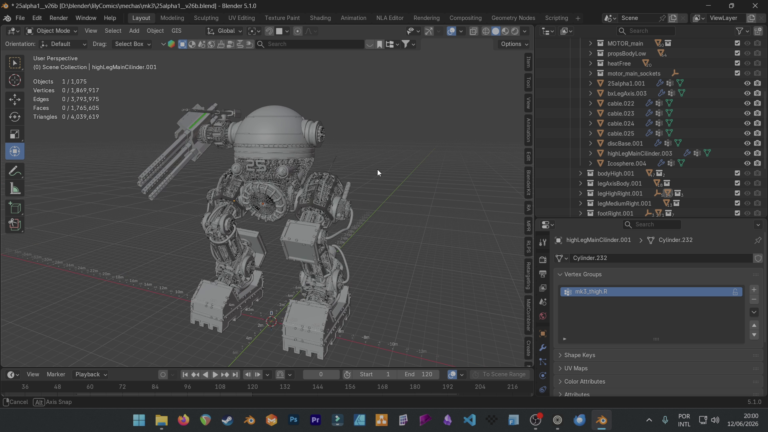The image size is (768, 432).
Task: Jump to last frame in timeline
Action: (235, 374)
